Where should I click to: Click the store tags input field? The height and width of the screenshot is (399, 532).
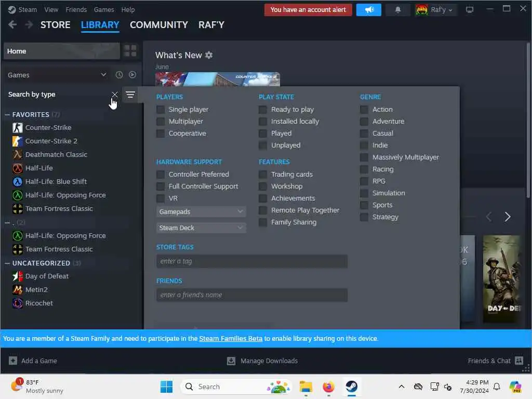pyautogui.click(x=252, y=261)
